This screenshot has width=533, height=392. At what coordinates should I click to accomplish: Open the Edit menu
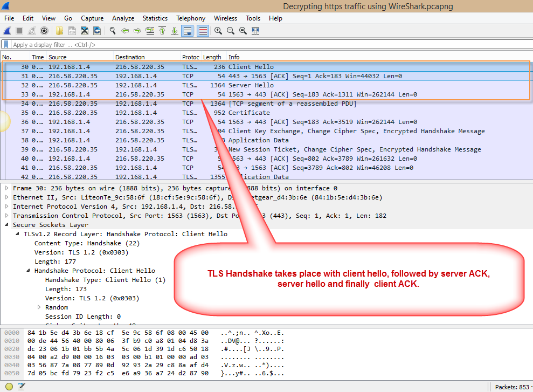click(28, 18)
